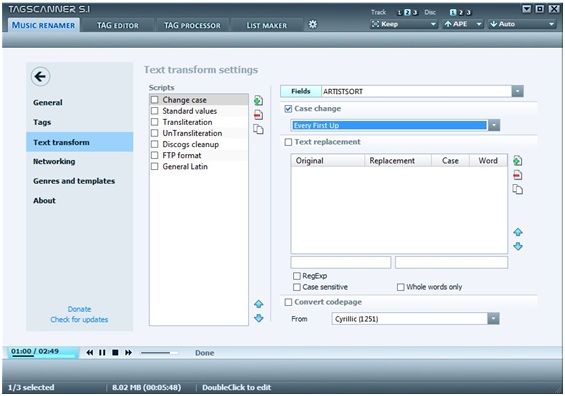This screenshot has height=396, width=565.
Task: Remove replacement entry with red minus icon
Action: [x=517, y=175]
